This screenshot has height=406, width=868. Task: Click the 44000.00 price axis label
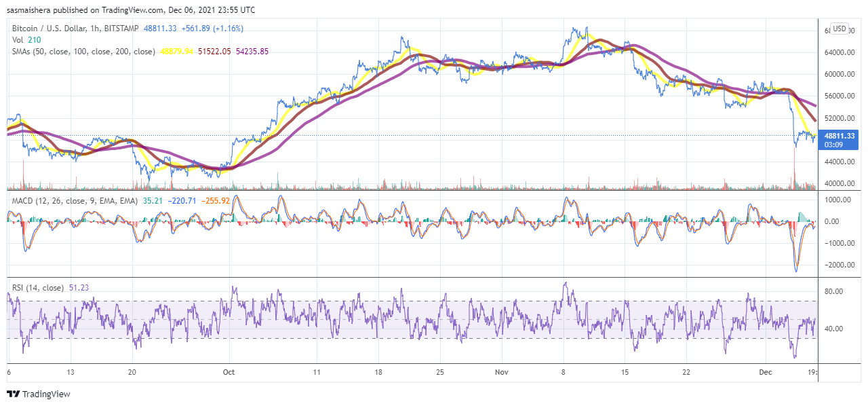point(839,162)
